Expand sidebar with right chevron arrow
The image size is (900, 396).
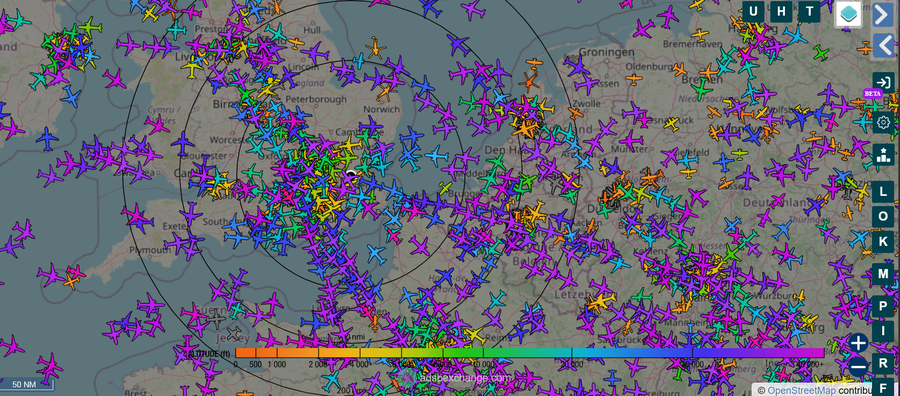pos(883,15)
